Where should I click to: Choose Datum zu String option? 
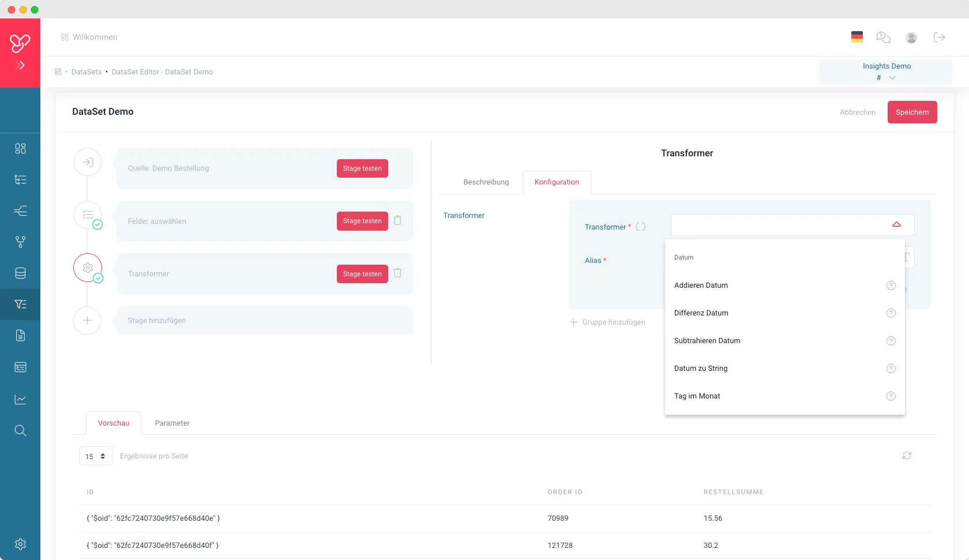pos(784,369)
